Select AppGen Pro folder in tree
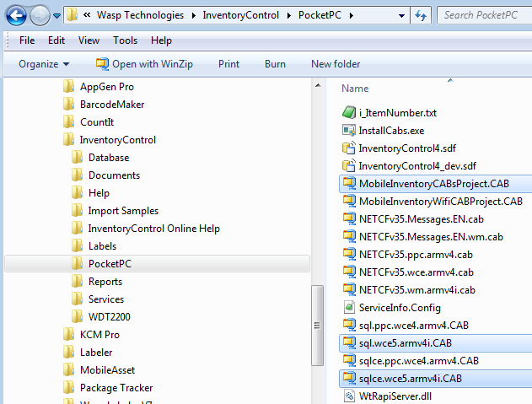532x404 pixels. [x=107, y=87]
